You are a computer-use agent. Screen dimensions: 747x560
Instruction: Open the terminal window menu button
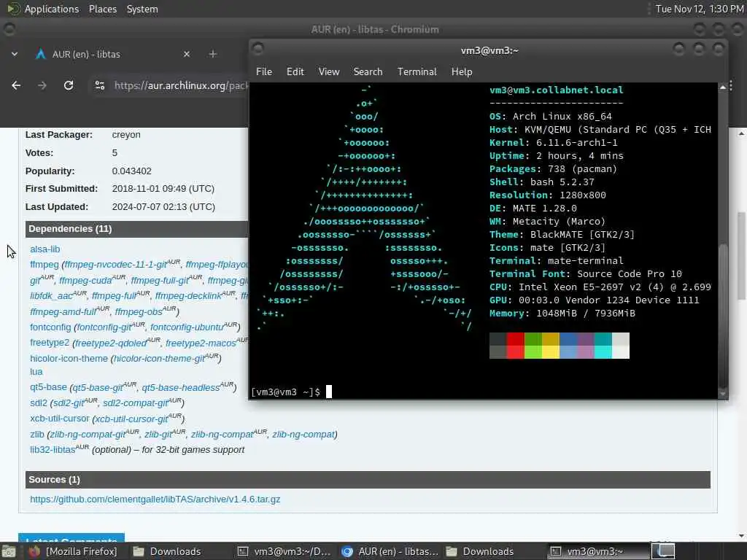tap(258, 49)
